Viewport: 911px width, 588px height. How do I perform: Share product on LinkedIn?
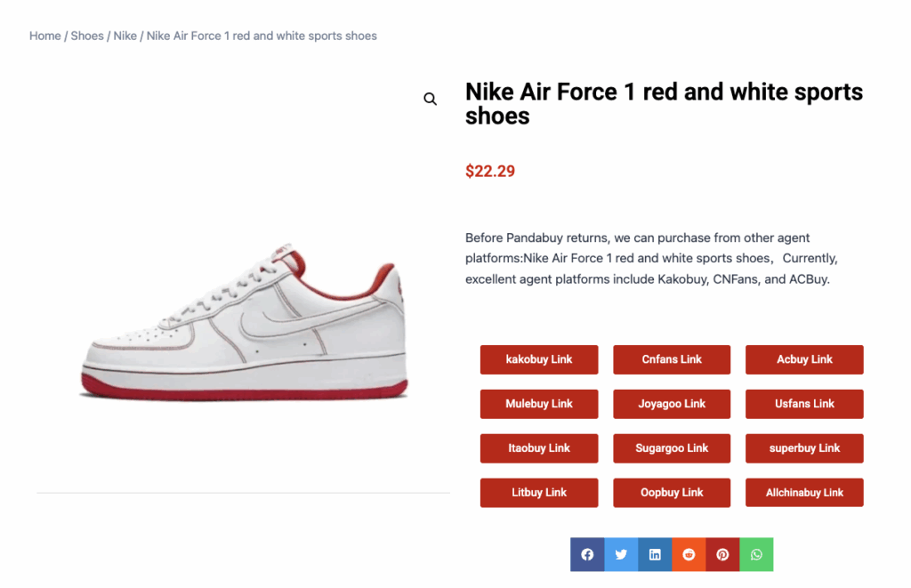[x=655, y=554]
